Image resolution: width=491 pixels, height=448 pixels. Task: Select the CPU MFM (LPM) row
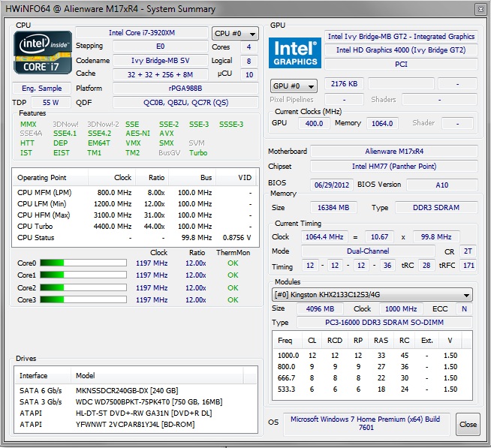(x=134, y=193)
